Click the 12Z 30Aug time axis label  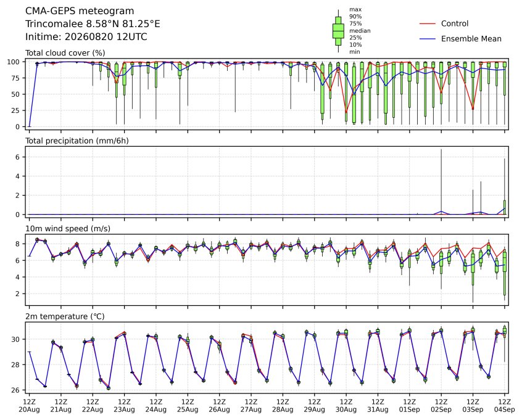coord(346,406)
